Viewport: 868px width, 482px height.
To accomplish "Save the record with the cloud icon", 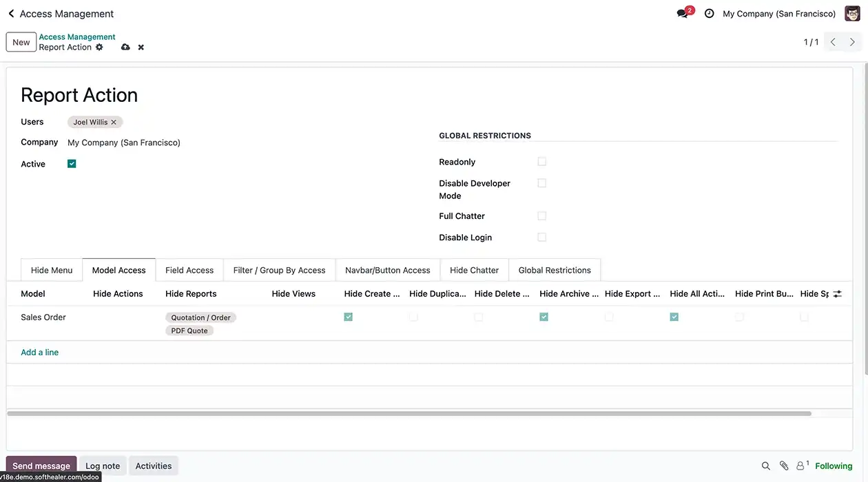I will [125, 47].
